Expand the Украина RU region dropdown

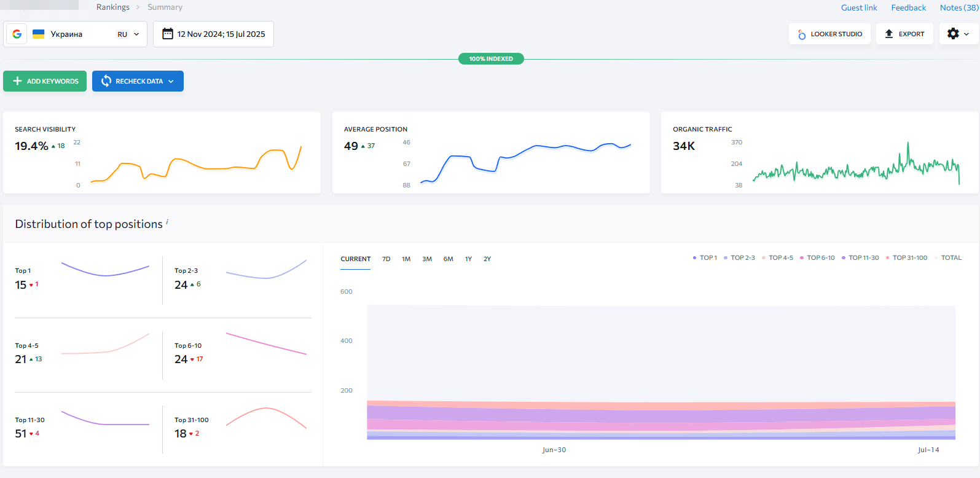pyautogui.click(x=136, y=34)
